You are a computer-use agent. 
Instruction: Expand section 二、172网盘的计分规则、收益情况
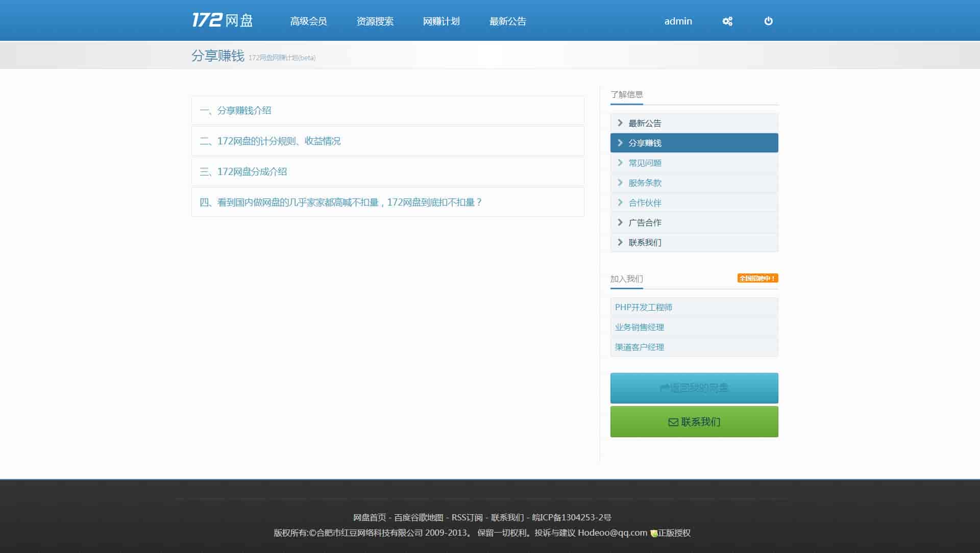(x=270, y=141)
